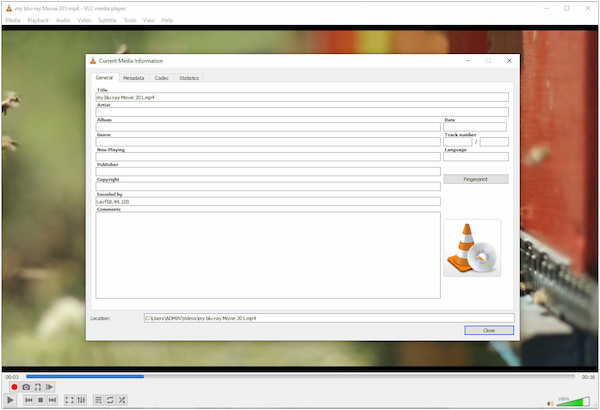Switch to the Codec tab
This screenshot has height=410, width=600.
(161, 78)
